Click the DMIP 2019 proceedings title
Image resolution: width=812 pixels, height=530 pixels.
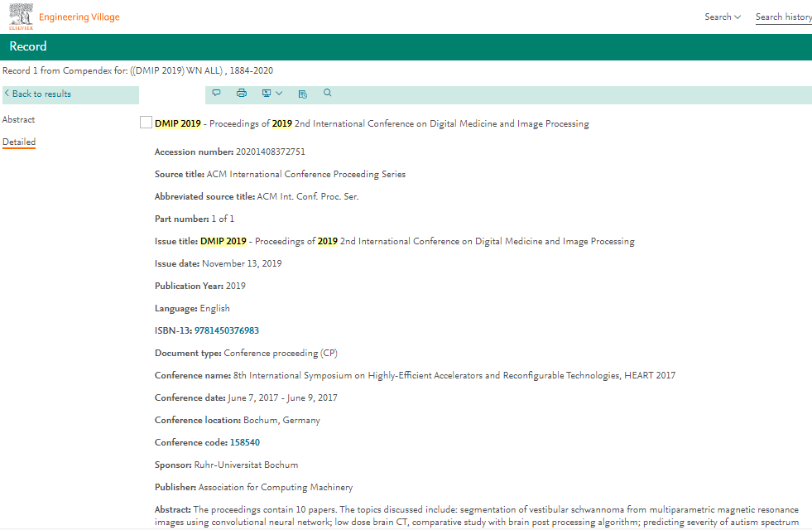coord(372,124)
